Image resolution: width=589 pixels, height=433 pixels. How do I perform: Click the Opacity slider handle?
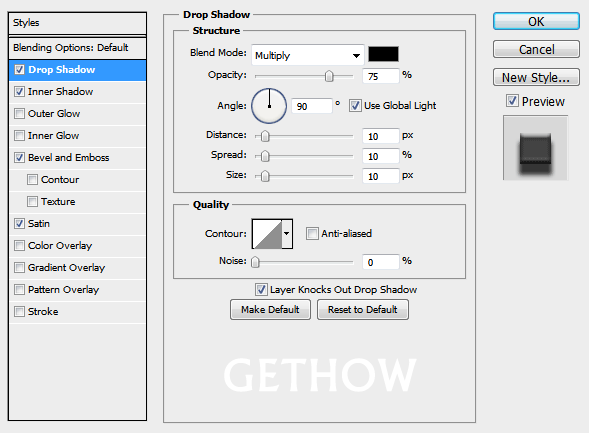click(x=329, y=76)
